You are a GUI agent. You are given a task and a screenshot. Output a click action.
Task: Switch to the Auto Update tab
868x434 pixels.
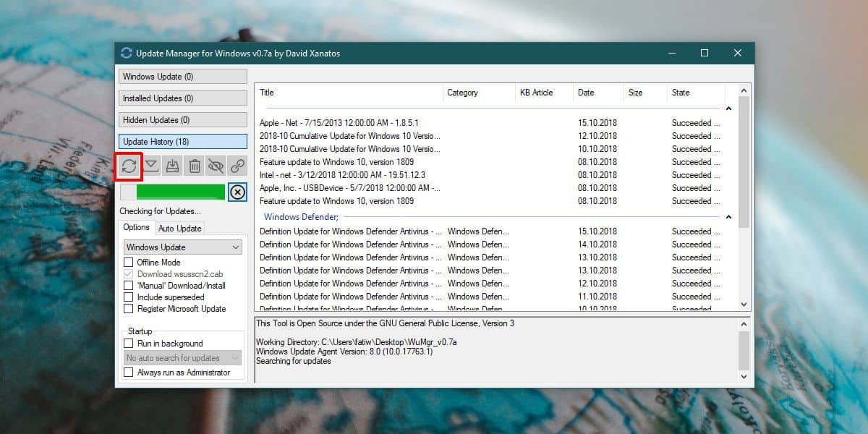click(x=180, y=228)
